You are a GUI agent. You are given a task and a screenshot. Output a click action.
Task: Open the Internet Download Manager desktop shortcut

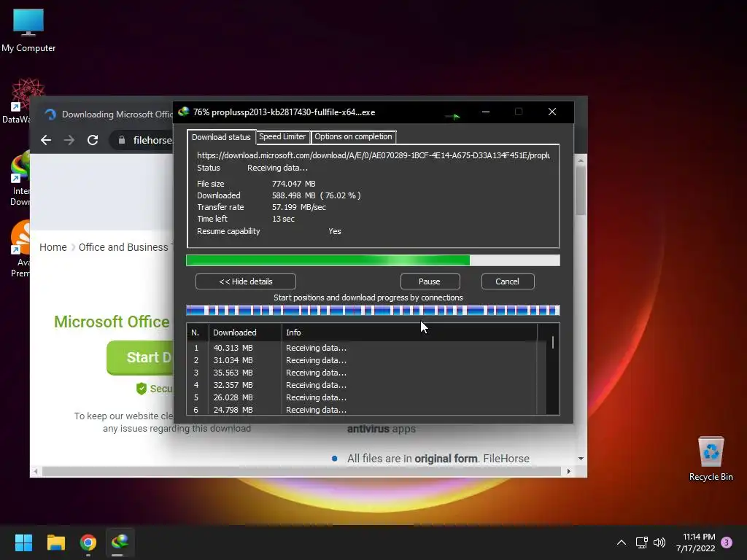[20, 179]
